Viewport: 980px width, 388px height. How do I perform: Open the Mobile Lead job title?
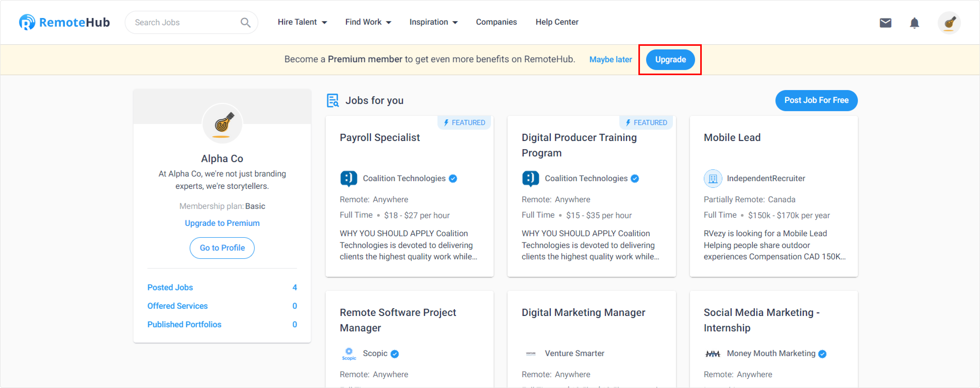tap(732, 138)
